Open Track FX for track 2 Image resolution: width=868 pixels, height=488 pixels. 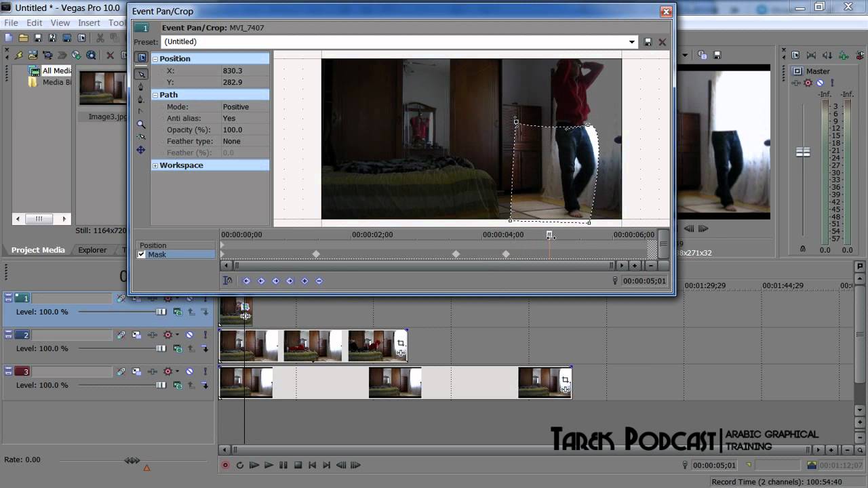coord(153,335)
